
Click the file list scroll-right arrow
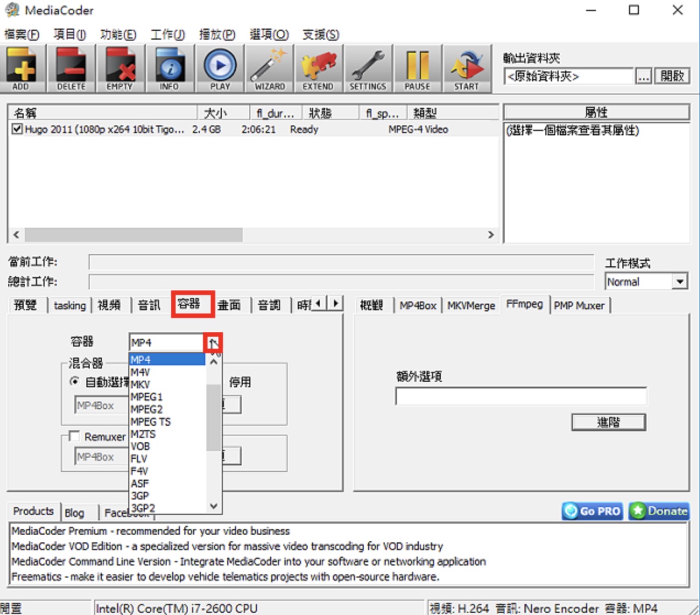pyautogui.click(x=491, y=235)
